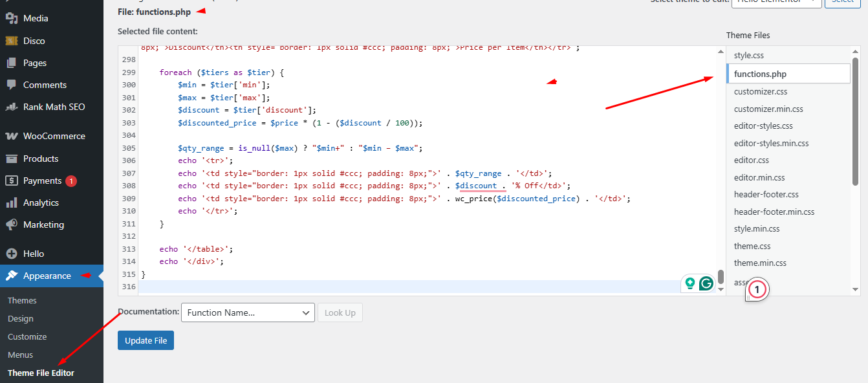This screenshot has height=383, width=868.
Task: Open style.min.css theme file
Action: [757, 228]
